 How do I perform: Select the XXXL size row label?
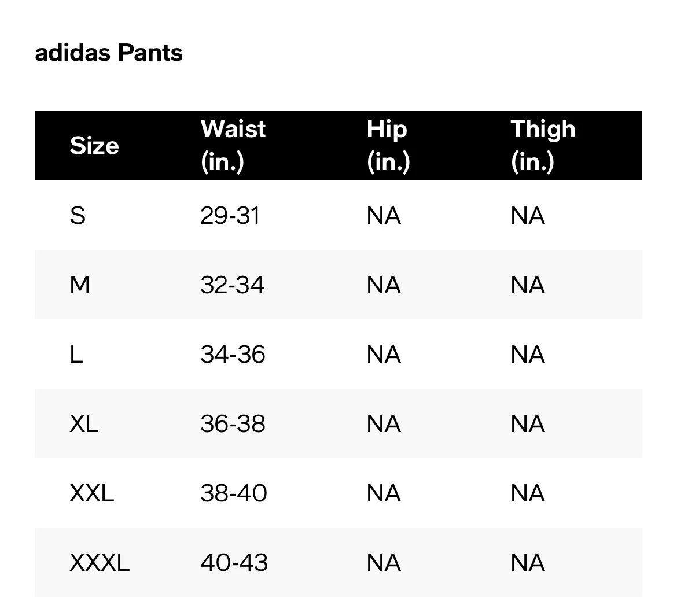coord(100,562)
